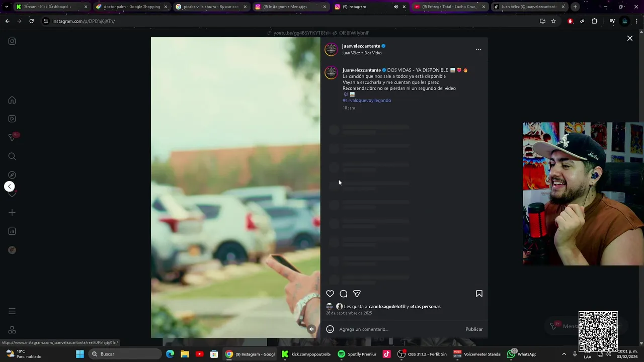This screenshot has width=644, height=362.
Task: Show previous post using left arrow
Action: point(10,187)
